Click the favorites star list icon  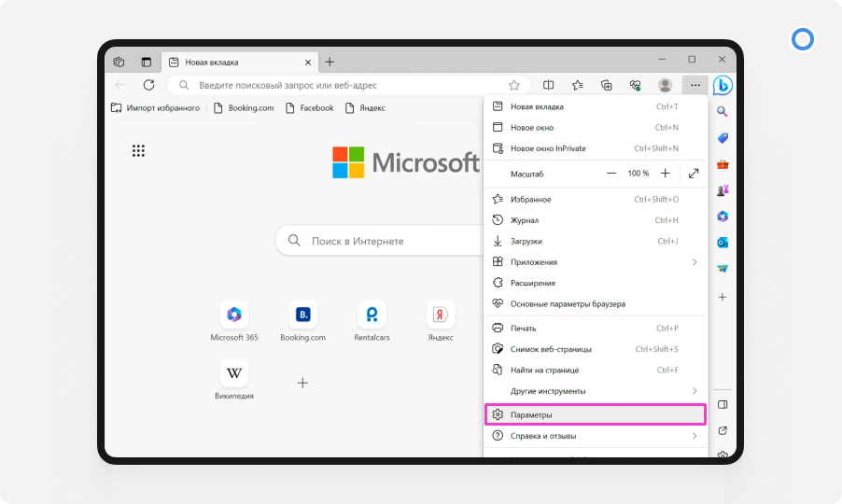[x=578, y=85]
